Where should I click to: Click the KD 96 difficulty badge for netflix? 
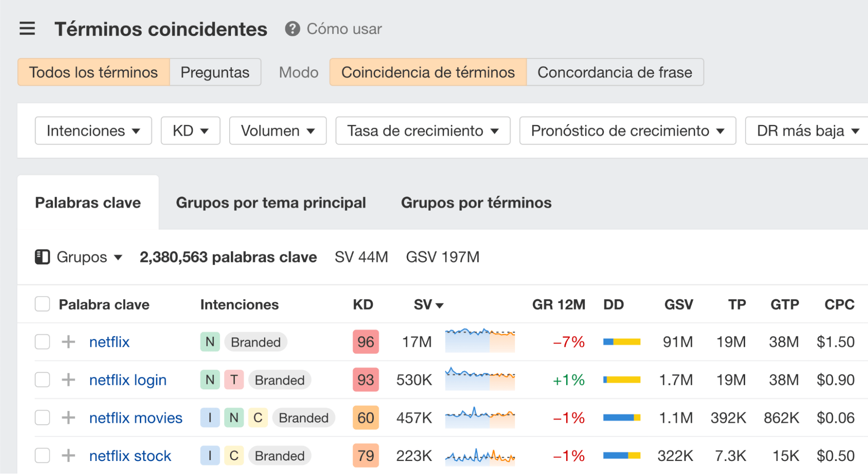(x=365, y=342)
